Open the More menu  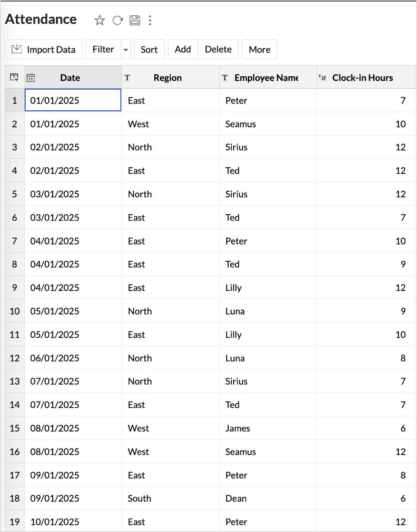click(x=259, y=49)
